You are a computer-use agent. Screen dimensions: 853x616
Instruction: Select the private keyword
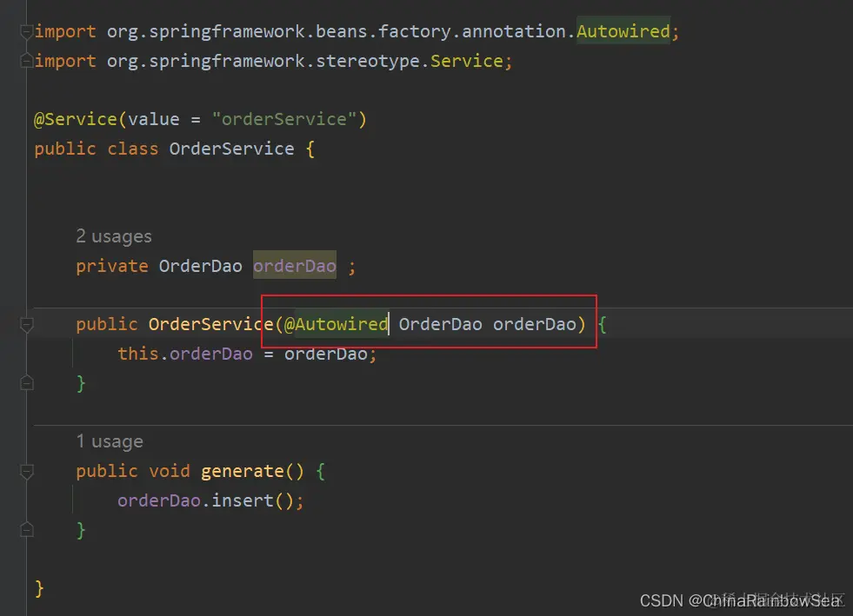click(x=112, y=266)
